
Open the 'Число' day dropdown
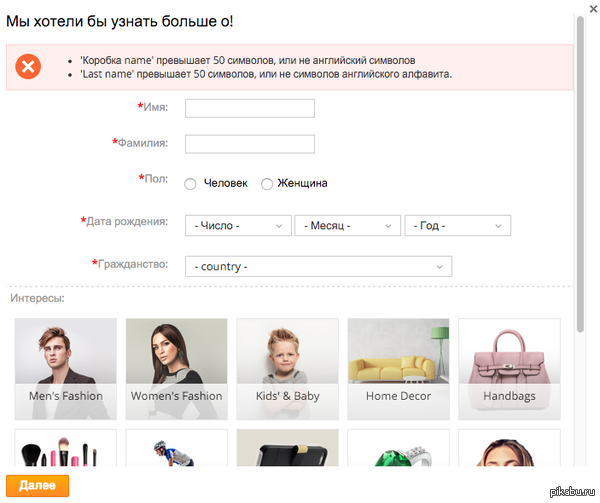(x=238, y=226)
